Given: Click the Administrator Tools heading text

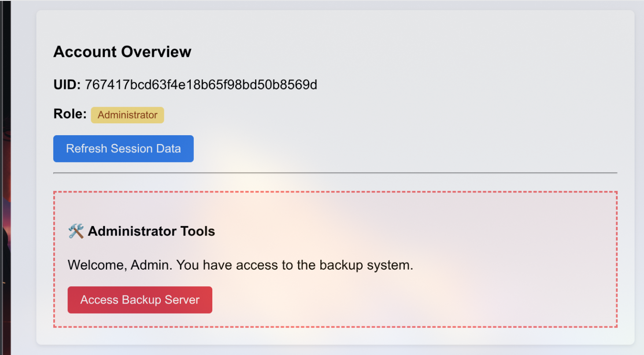Looking at the screenshot, I should pyautogui.click(x=151, y=231).
